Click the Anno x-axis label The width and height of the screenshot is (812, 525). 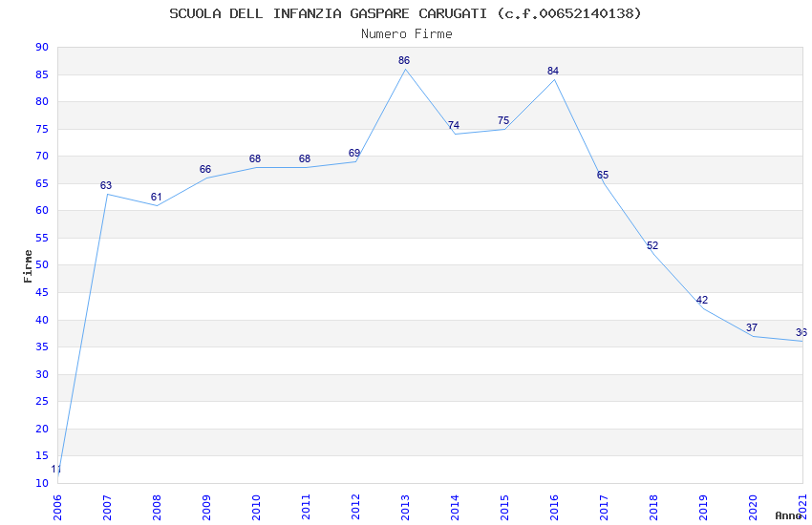click(x=788, y=515)
